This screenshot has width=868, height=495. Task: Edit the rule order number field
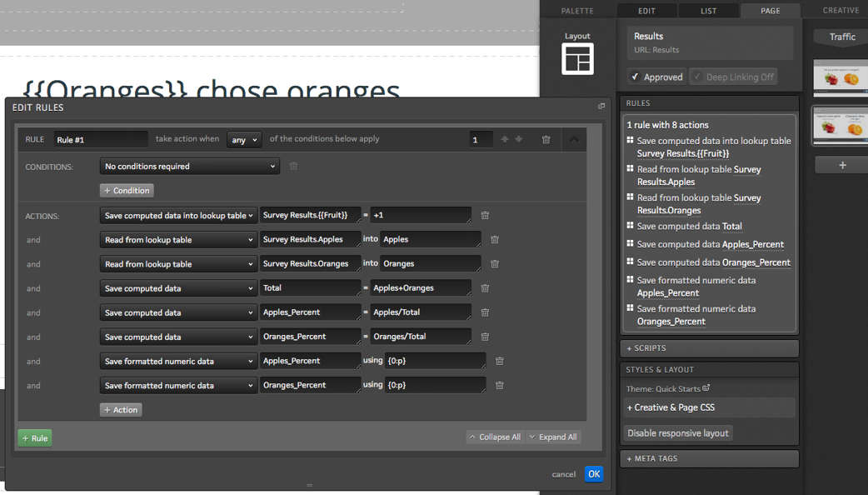[x=481, y=139]
